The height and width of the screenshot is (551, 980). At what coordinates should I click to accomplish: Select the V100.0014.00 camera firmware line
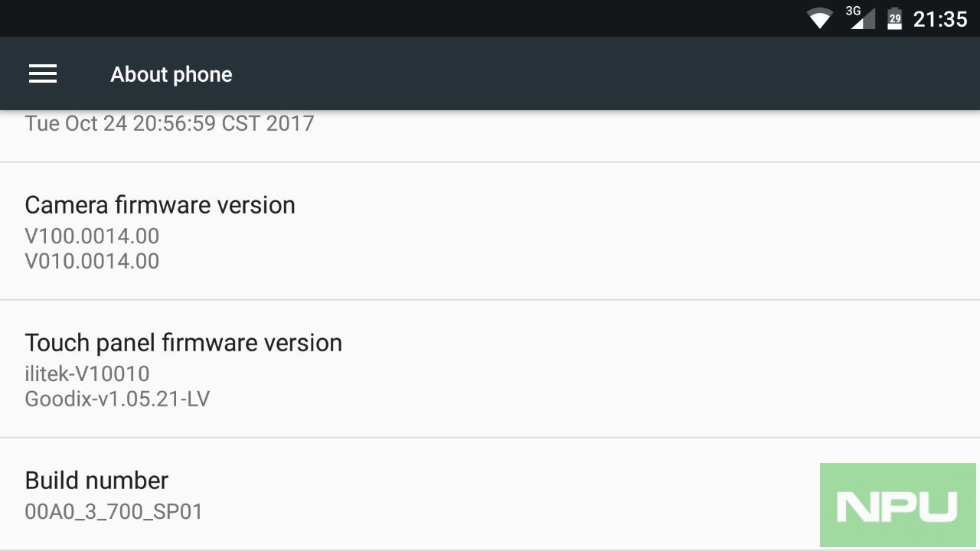[92, 236]
